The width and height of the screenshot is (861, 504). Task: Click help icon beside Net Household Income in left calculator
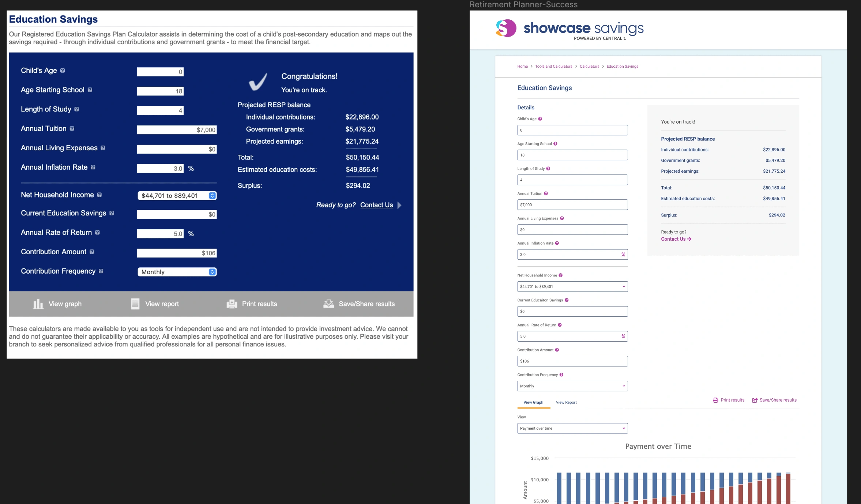(99, 195)
